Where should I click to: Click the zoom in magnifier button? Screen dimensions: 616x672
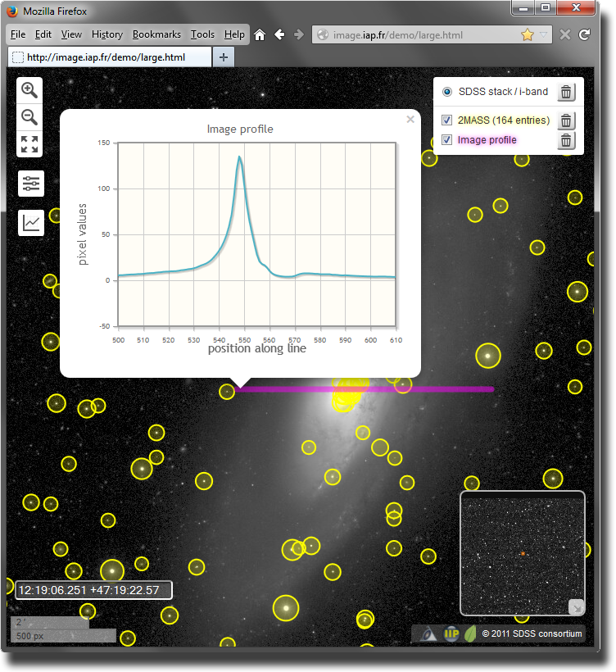pos(29,90)
